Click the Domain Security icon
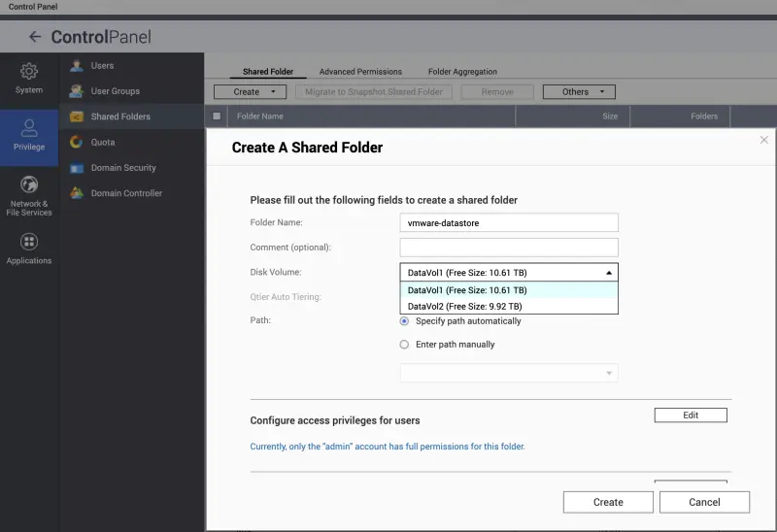 [x=77, y=168]
